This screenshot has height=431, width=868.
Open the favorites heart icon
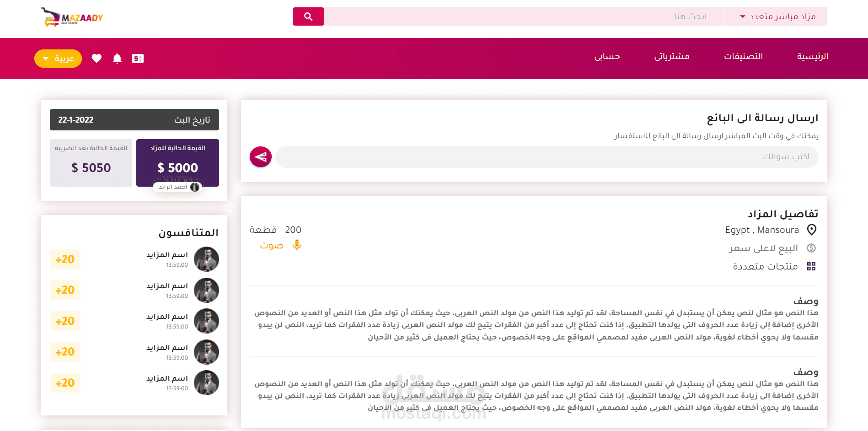(x=96, y=59)
